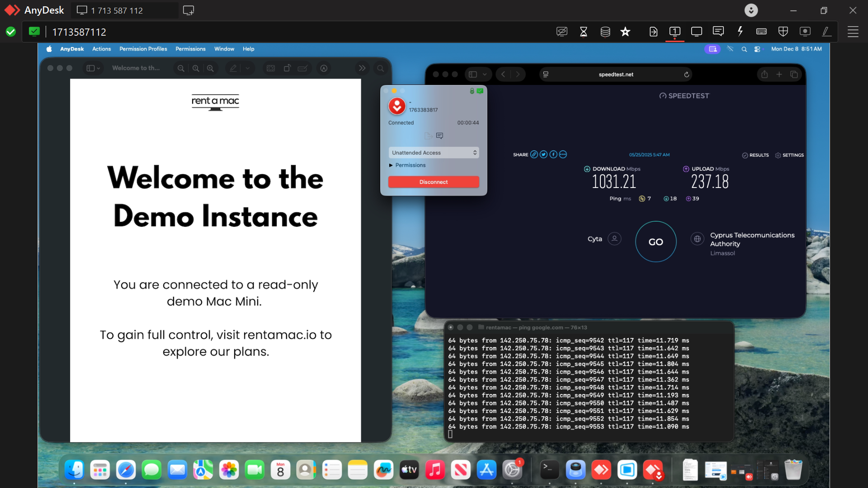The height and width of the screenshot is (488, 868).
Task: Open the Actions menu in the remote menu bar
Action: coord(101,49)
